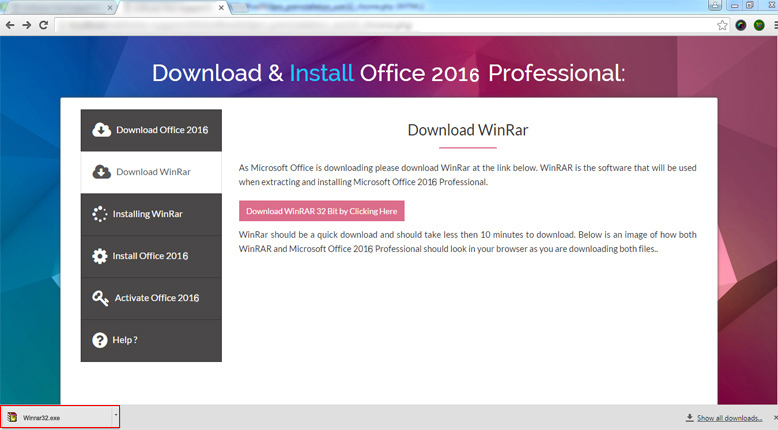This screenshot has width=778, height=430.
Task: Click the dark round extension icon
Action: (x=740, y=25)
